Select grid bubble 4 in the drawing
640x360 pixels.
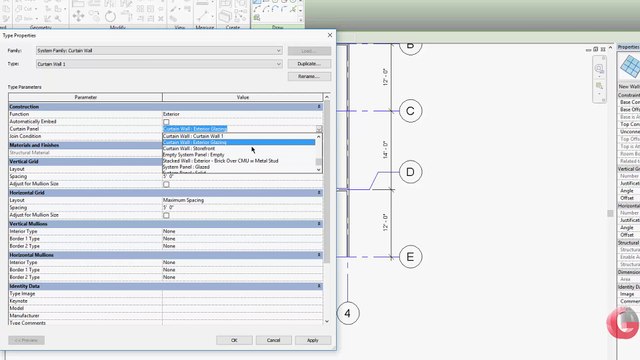tap(348, 313)
